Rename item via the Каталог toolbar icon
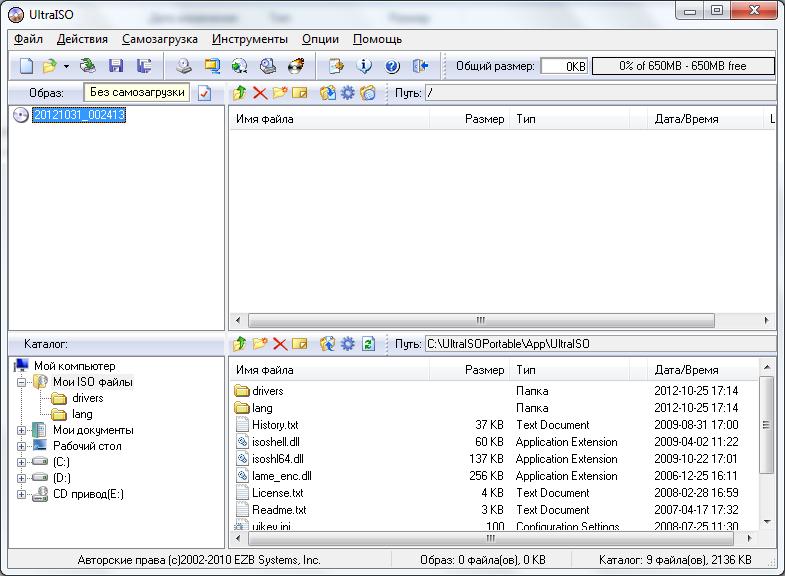 (x=299, y=344)
